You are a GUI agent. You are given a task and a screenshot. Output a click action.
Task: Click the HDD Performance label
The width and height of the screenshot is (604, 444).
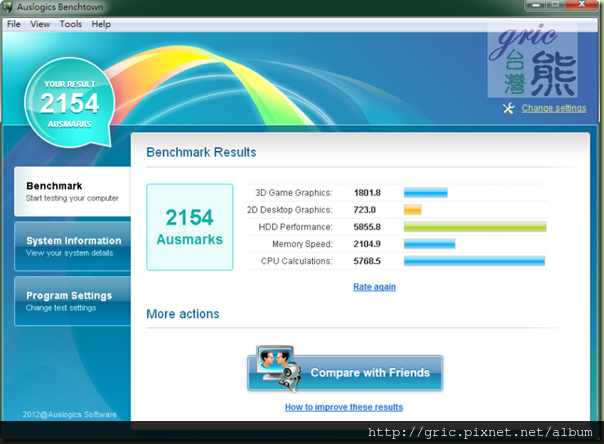(x=295, y=227)
